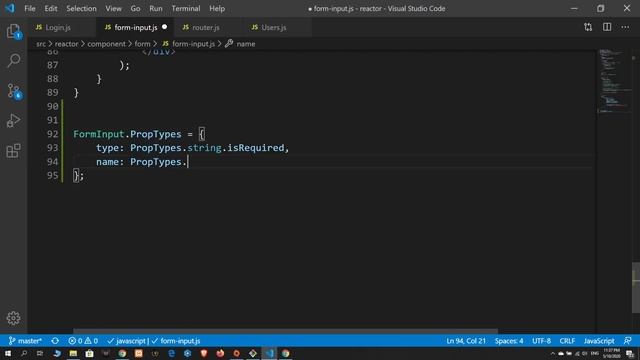
Task: Expand the reactor breadcrumb
Action: 66,44
